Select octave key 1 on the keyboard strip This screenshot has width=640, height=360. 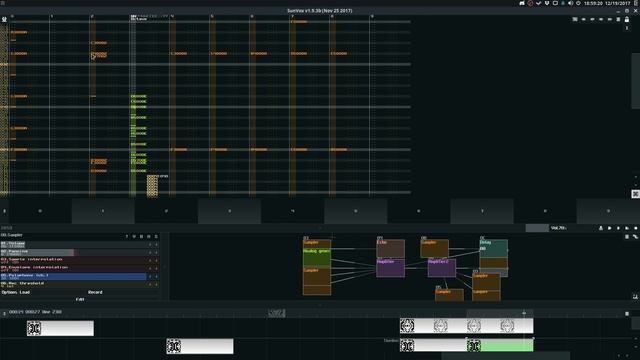tap(103, 211)
